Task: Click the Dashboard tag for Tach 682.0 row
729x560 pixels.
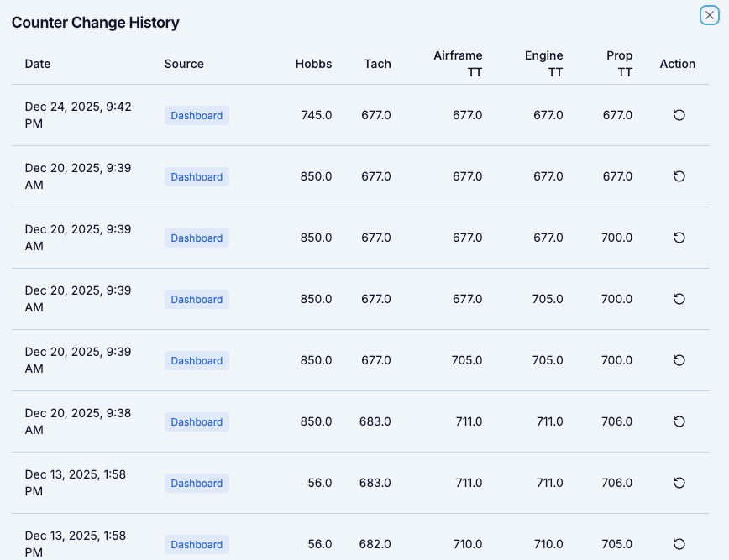Action: [x=197, y=544]
